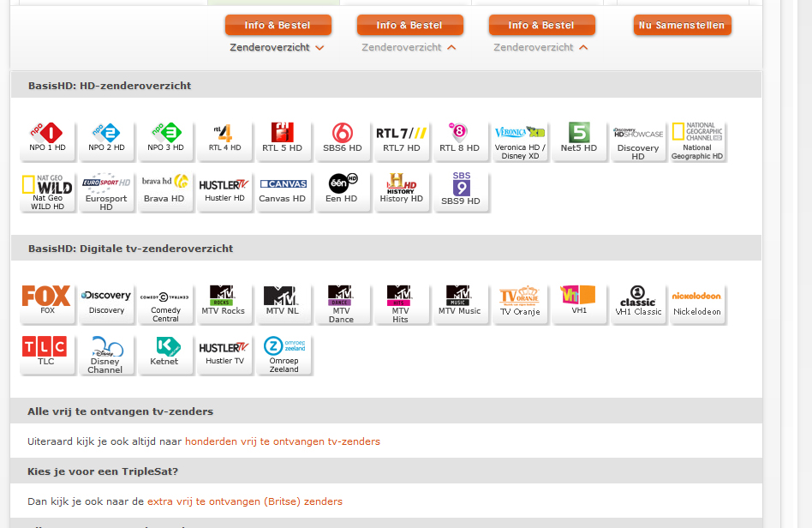The width and height of the screenshot is (812, 528).
Task: Click the Nu Samenstellen button
Action: point(682,25)
